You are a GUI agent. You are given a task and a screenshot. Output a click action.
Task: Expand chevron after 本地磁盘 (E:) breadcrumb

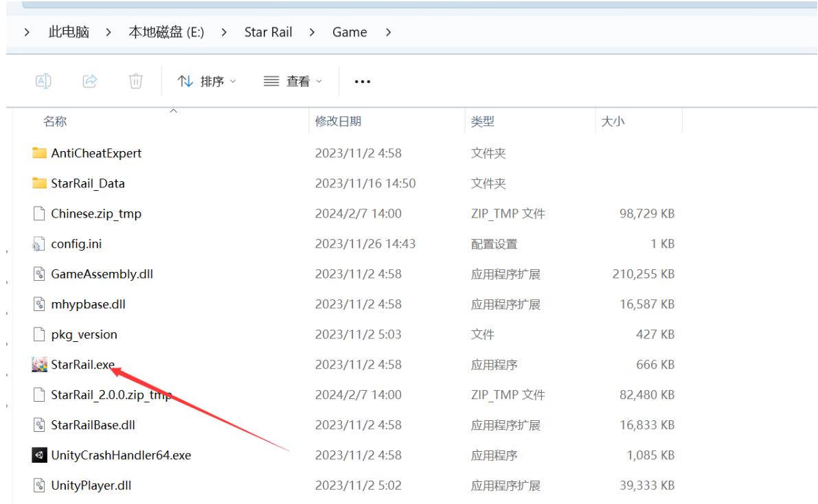click(224, 32)
